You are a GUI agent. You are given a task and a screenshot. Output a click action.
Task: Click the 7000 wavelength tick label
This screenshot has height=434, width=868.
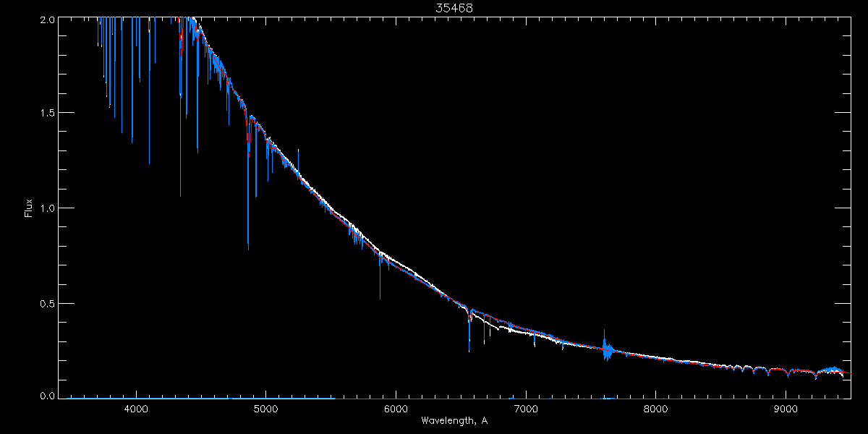pos(526,408)
